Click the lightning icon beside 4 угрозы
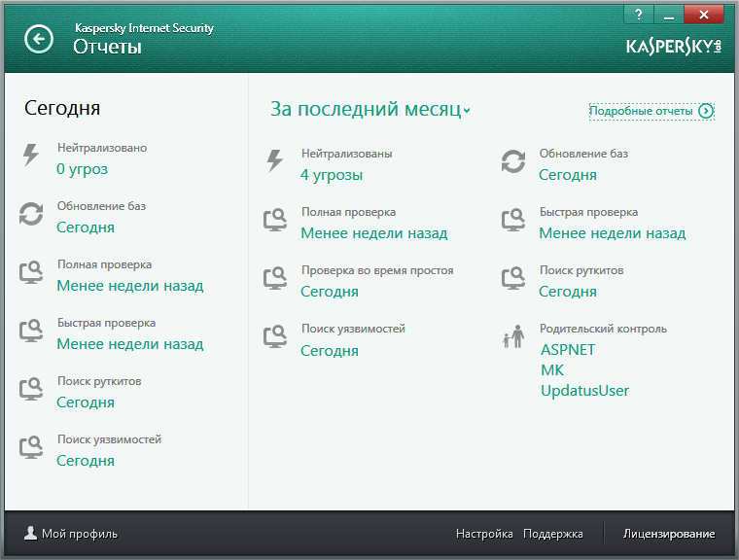This screenshot has height=560, width=739. point(275,160)
